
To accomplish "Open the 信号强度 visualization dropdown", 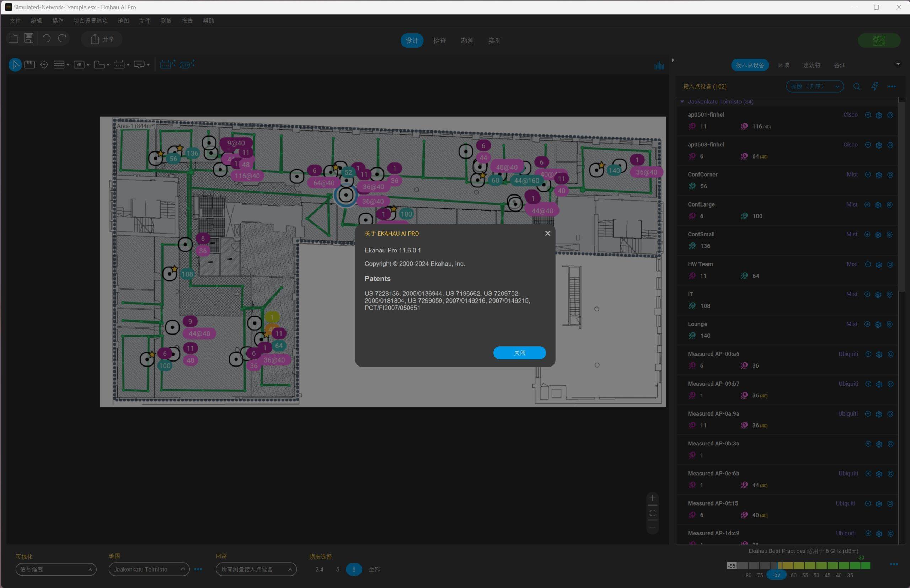I will (x=56, y=569).
